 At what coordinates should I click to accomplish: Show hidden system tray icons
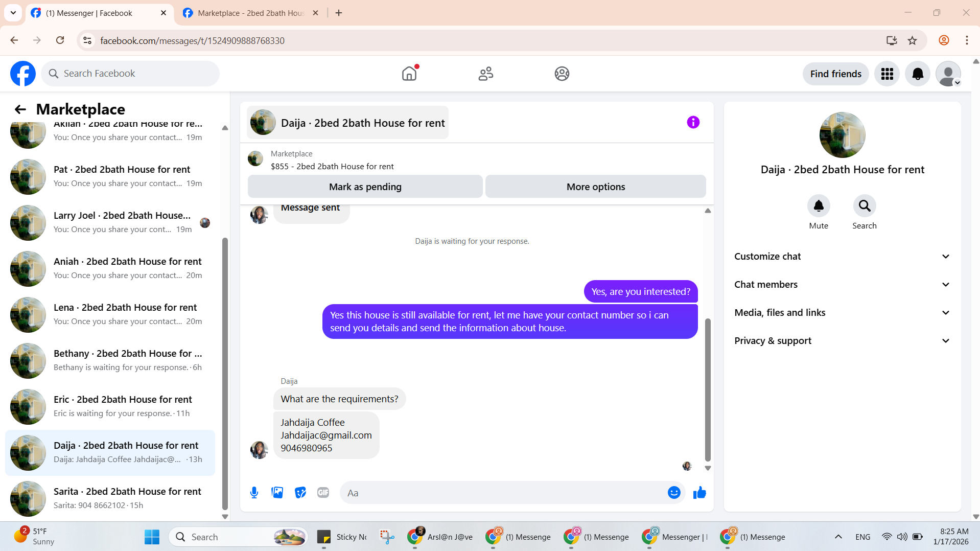tap(838, 537)
